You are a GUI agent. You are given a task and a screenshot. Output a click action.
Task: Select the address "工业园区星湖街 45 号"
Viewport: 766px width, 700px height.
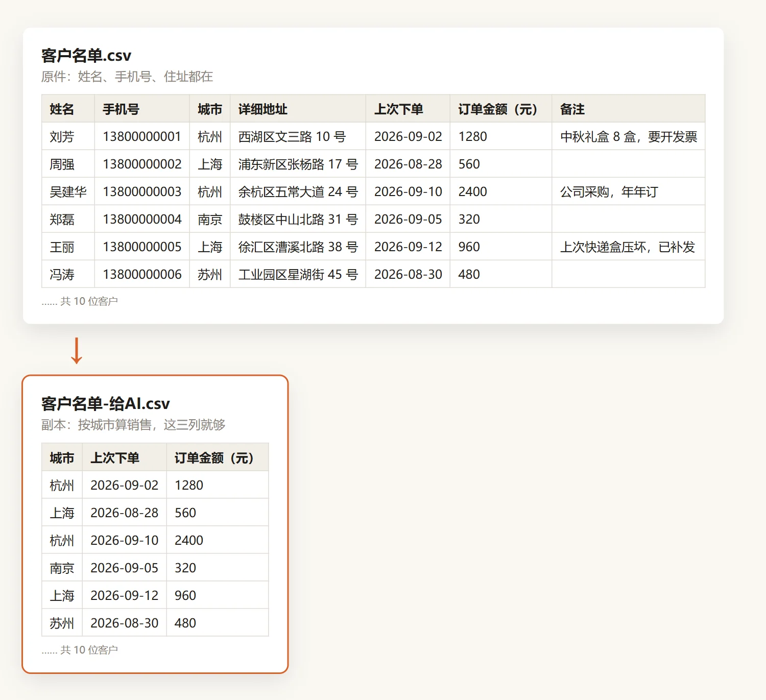[x=298, y=275]
